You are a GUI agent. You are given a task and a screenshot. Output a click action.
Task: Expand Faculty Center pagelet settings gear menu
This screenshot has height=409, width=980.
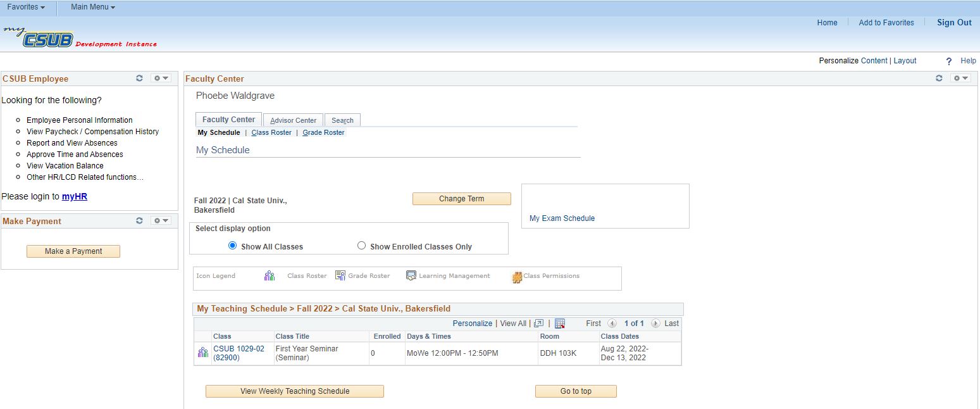point(960,79)
